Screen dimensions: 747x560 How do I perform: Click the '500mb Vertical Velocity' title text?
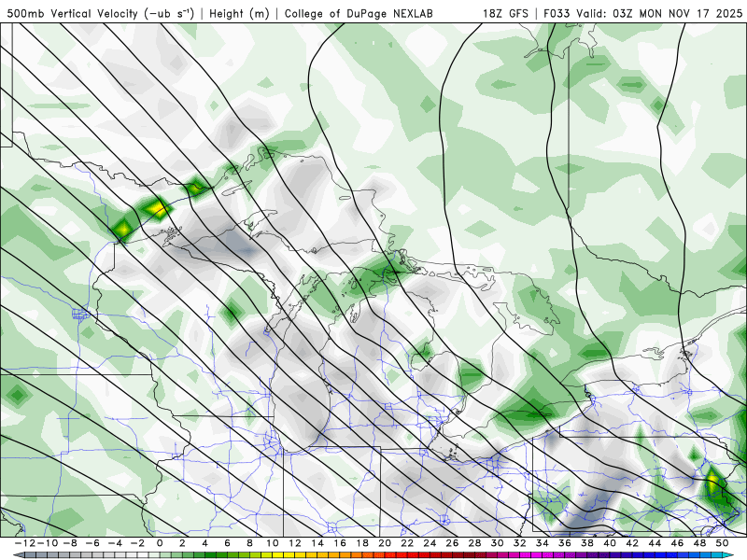(73, 13)
